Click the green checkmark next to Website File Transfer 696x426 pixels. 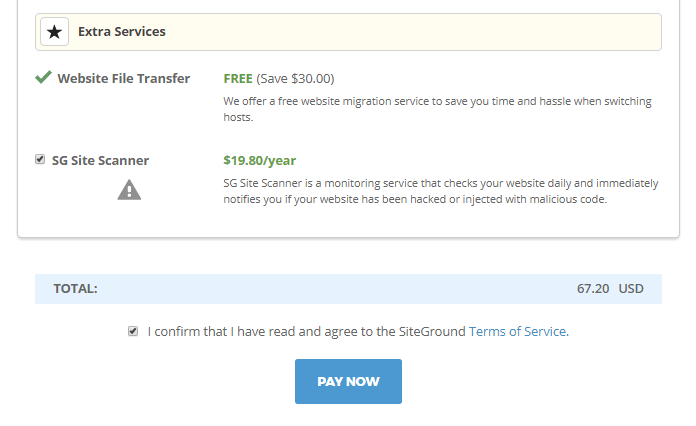[44, 77]
